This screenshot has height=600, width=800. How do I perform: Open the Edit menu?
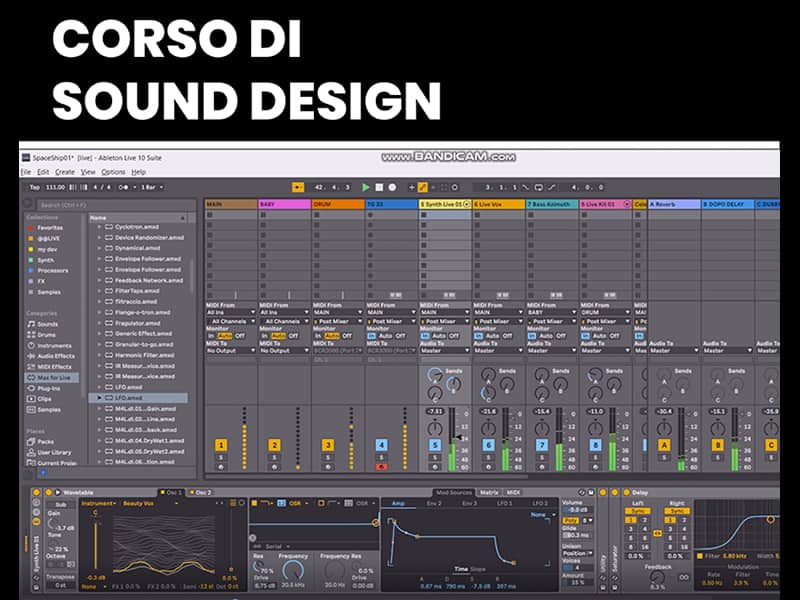point(43,172)
